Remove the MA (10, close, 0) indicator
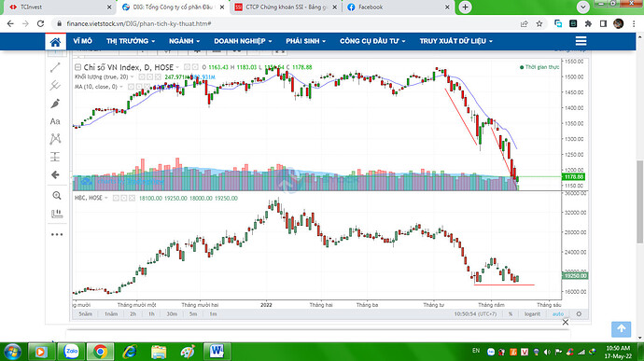This screenshot has height=361, width=644. [x=147, y=87]
